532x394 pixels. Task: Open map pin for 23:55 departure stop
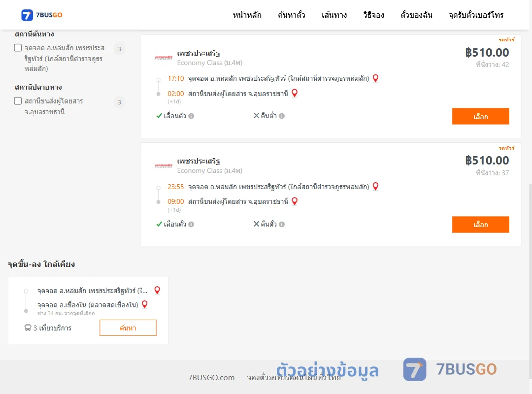pyautogui.click(x=375, y=187)
